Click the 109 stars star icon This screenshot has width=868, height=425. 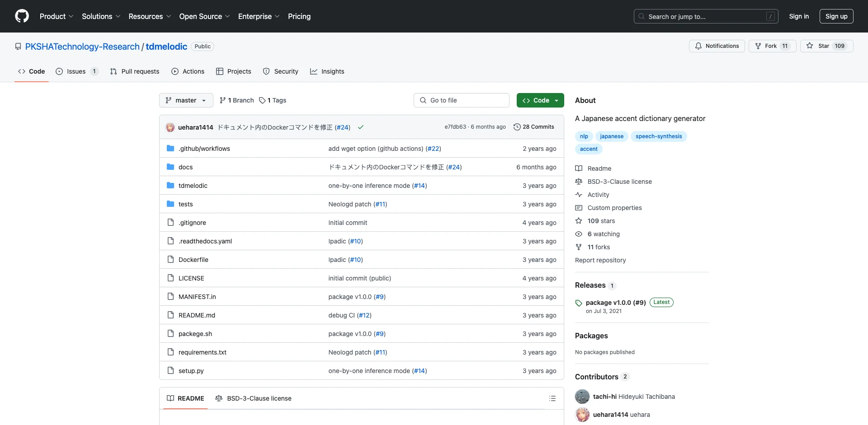579,221
